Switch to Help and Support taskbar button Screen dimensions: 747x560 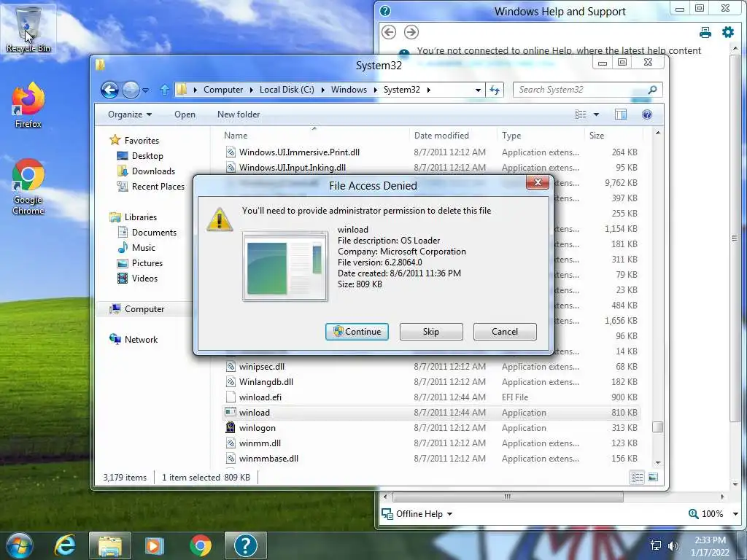coord(246,545)
